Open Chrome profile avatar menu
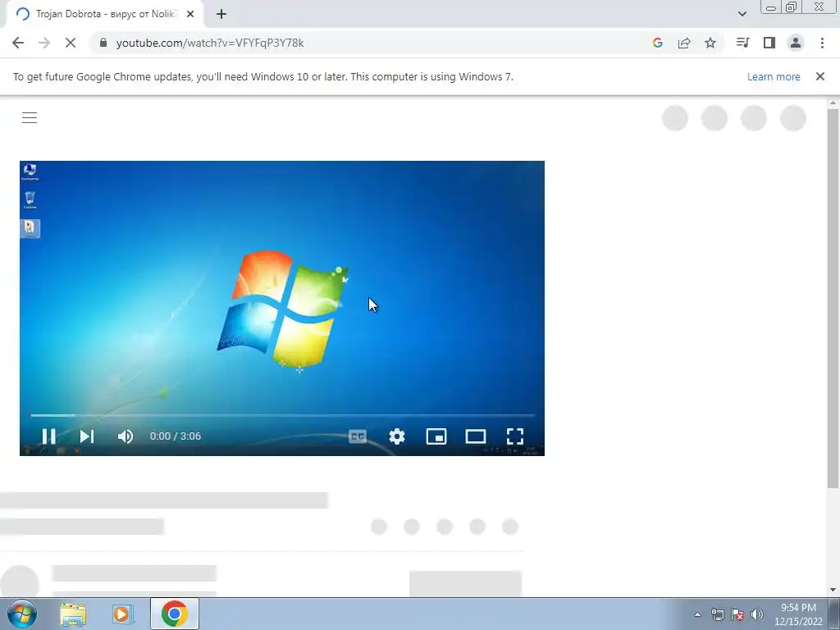Image resolution: width=840 pixels, height=630 pixels. (x=796, y=43)
